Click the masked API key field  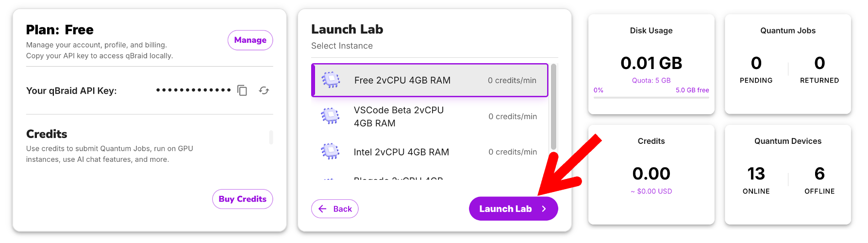193,90
